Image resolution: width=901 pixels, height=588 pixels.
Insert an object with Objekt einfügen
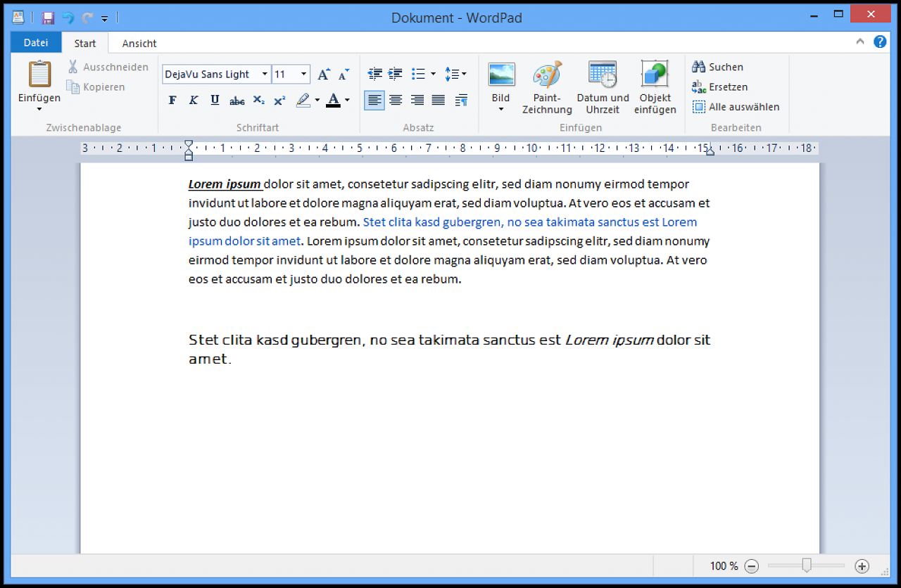click(x=655, y=87)
